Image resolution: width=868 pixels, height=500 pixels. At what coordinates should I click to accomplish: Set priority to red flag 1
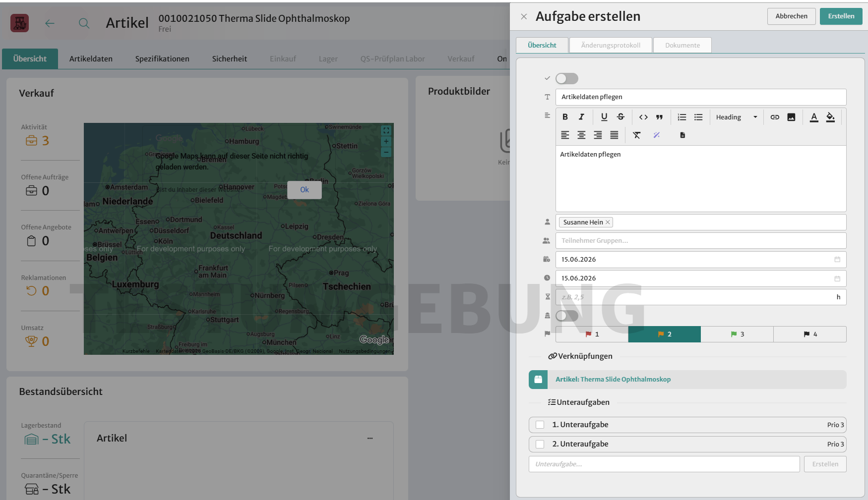coord(592,334)
